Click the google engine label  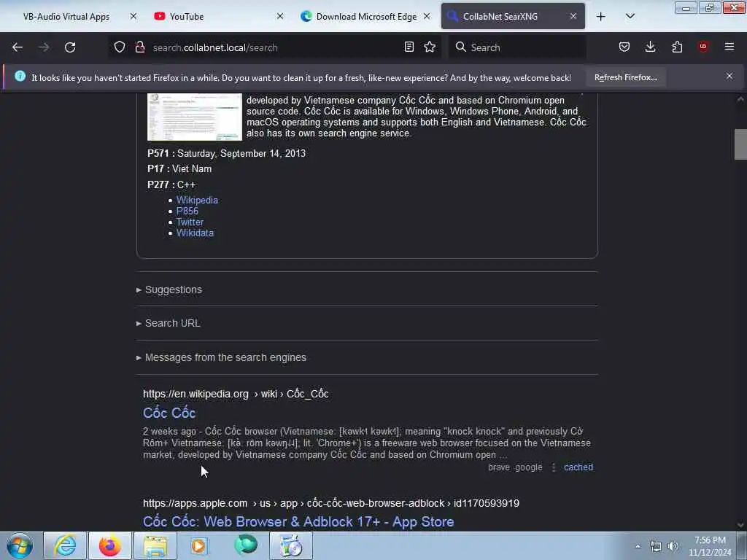pyautogui.click(x=529, y=467)
